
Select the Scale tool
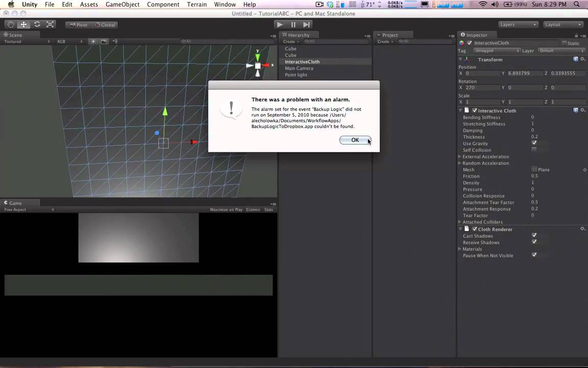(50, 25)
